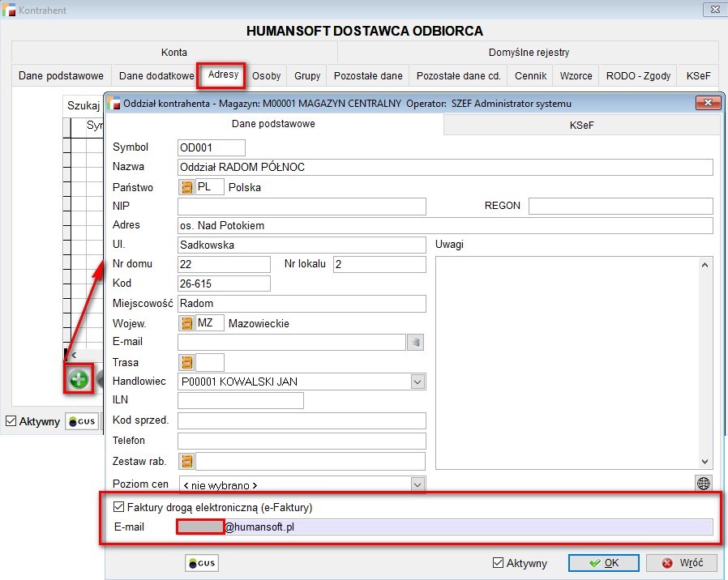Open the RODO - Zgody tab
The image size is (728, 580).
coord(638,76)
